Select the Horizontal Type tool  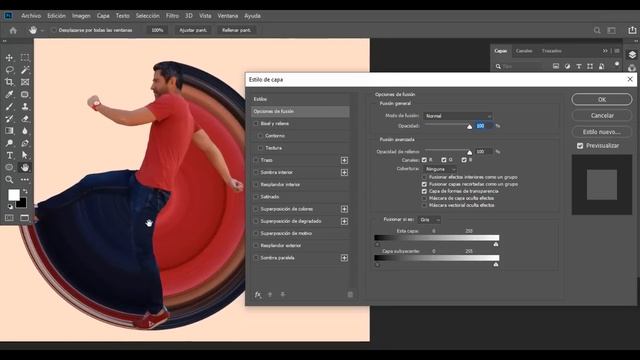tap(9, 155)
